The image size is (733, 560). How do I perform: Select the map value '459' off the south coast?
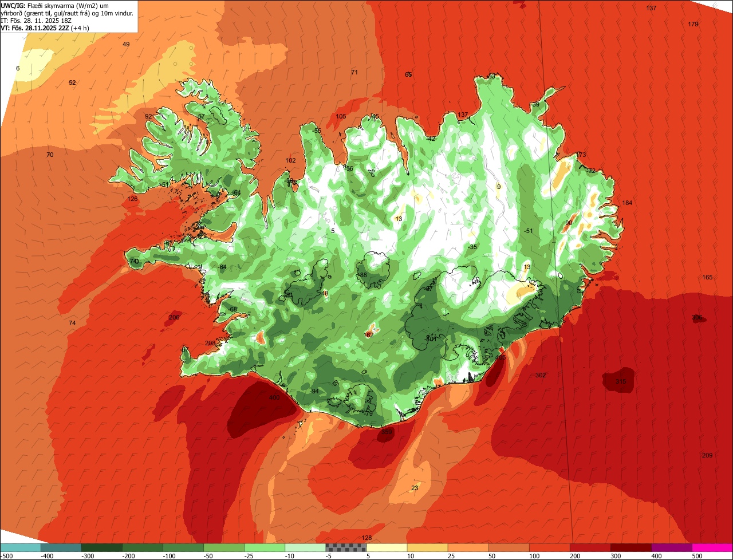pos(387,432)
